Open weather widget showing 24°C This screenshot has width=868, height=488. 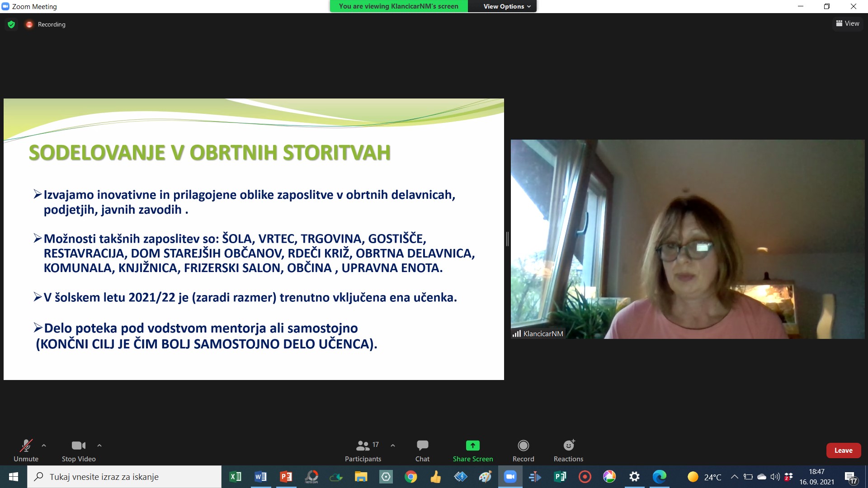point(704,477)
